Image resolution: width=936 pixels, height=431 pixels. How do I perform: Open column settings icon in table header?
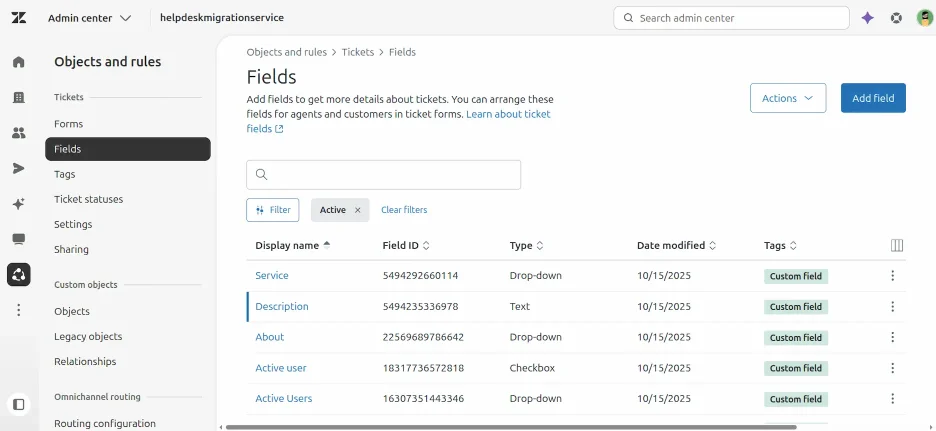(x=897, y=245)
